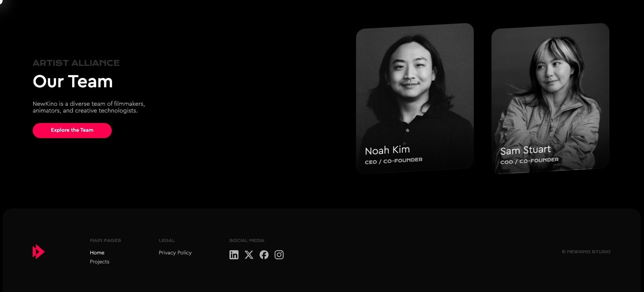Click the SOCIAL MEDIA footer heading
Viewport: 644px width, 292px height.
[x=247, y=240]
